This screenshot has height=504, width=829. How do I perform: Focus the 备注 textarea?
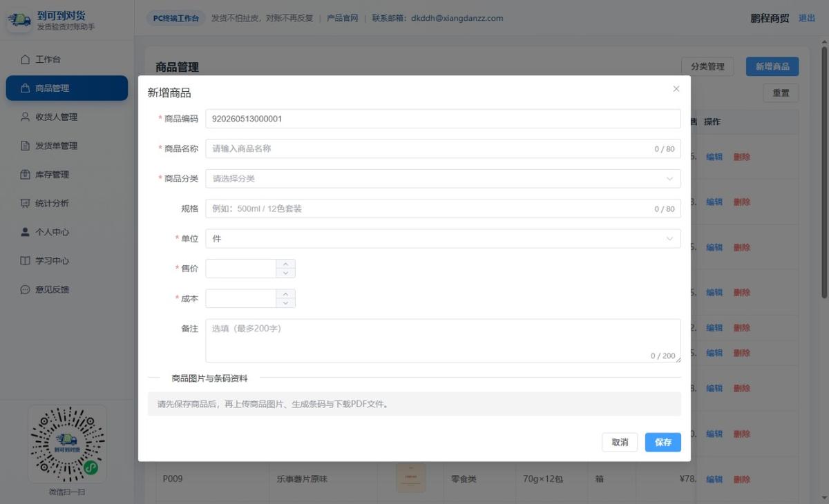click(x=443, y=340)
